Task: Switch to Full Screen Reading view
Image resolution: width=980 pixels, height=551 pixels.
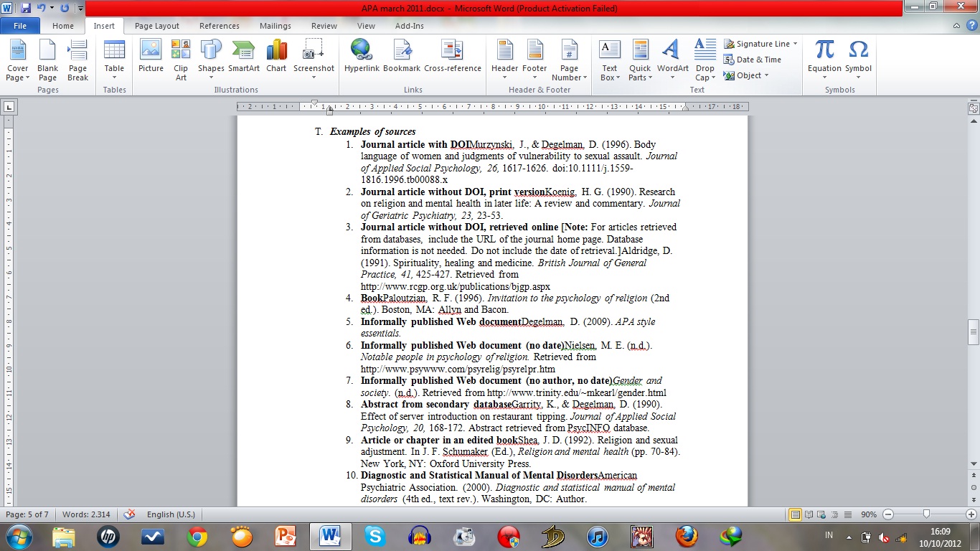Action: (x=809, y=514)
